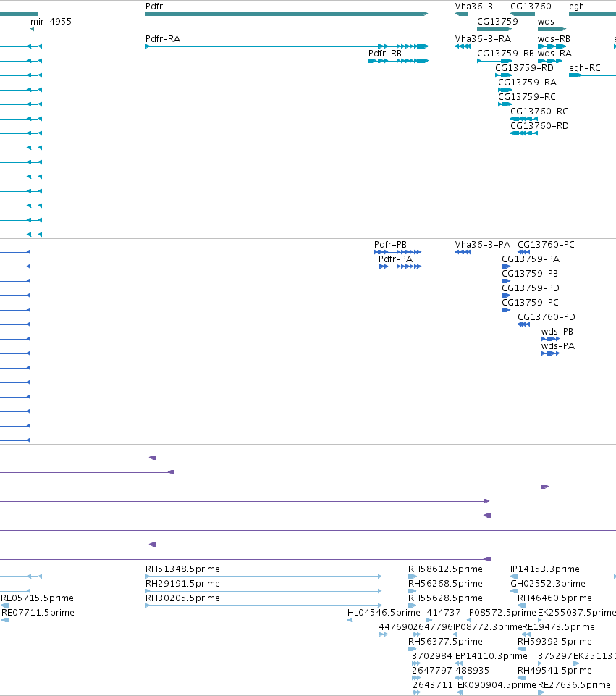Viewport: 616px width, 696px height.
Task: Click the EK090904.5prime cDNA entry
Action: [497, 685]
